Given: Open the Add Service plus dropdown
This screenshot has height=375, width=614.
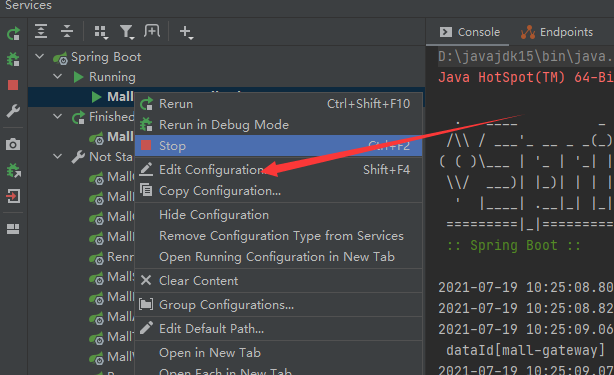Looking at the screenshot, I should click(186, 32).
